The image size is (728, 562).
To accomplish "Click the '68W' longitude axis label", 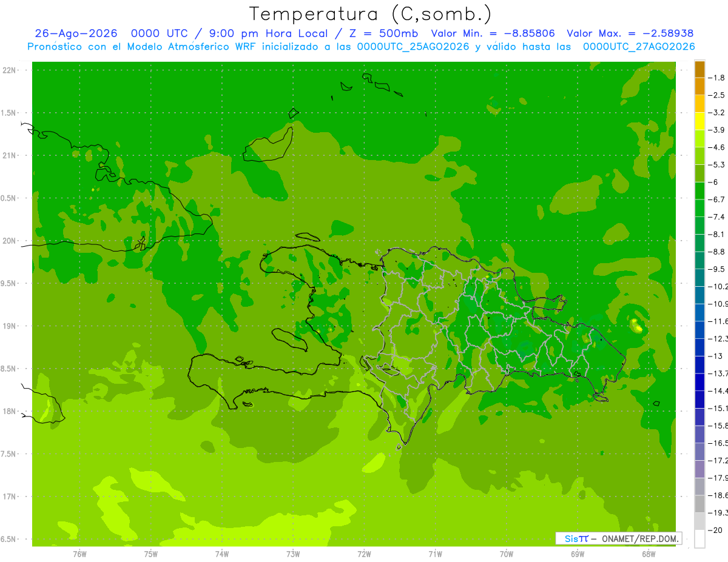I will point(649,554).
